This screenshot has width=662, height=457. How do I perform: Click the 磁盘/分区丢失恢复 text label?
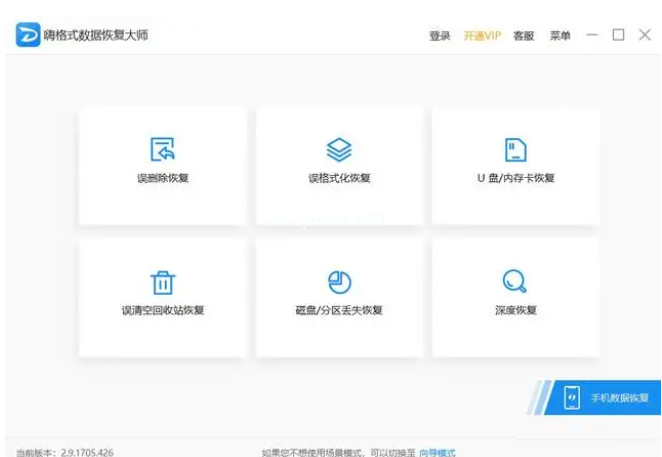tap(339, 311)
